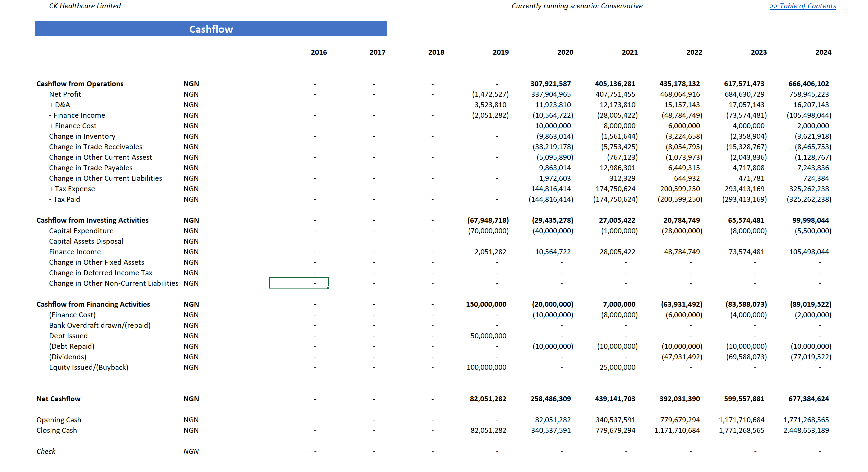Image resolution: width=868 pixels, height=472 pixels.
Task: Click the Net Profit row label
Action: pos(65,94)
